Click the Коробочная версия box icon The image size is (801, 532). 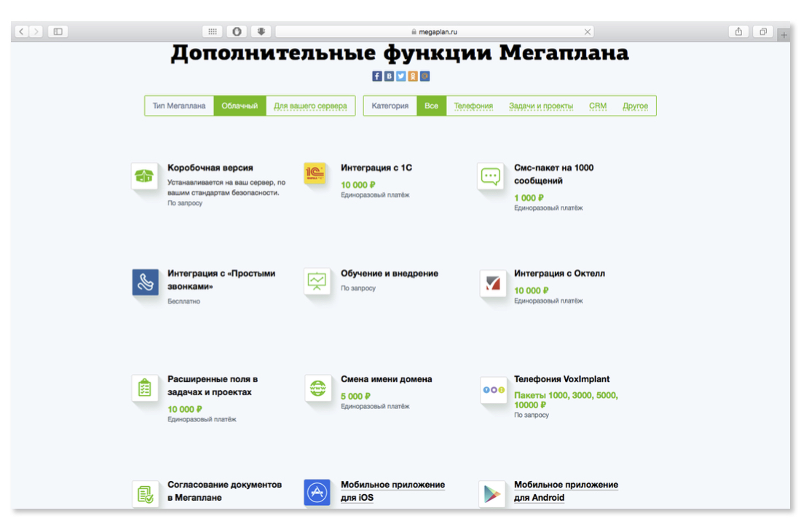click(x=145, y=176)
